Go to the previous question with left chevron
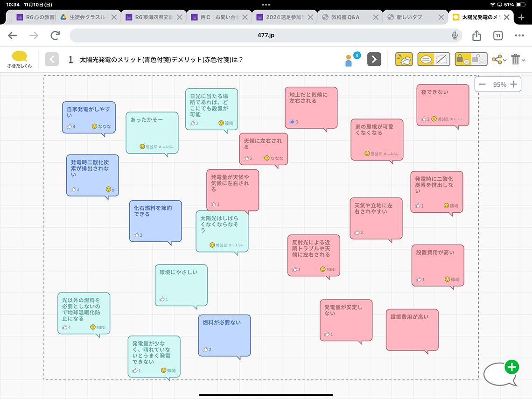Viewport: 532px width, 399px height. (52, 59)
